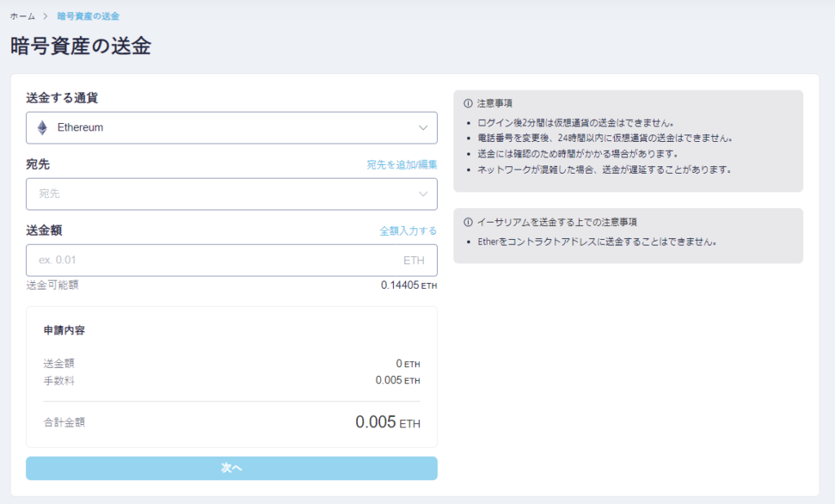Click the 電話番号を変更後 notice line

605,138
